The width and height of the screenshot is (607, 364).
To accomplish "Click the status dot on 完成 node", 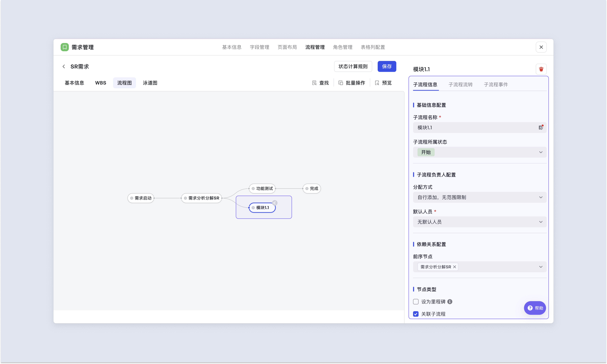I will click(x=307, y=189).
